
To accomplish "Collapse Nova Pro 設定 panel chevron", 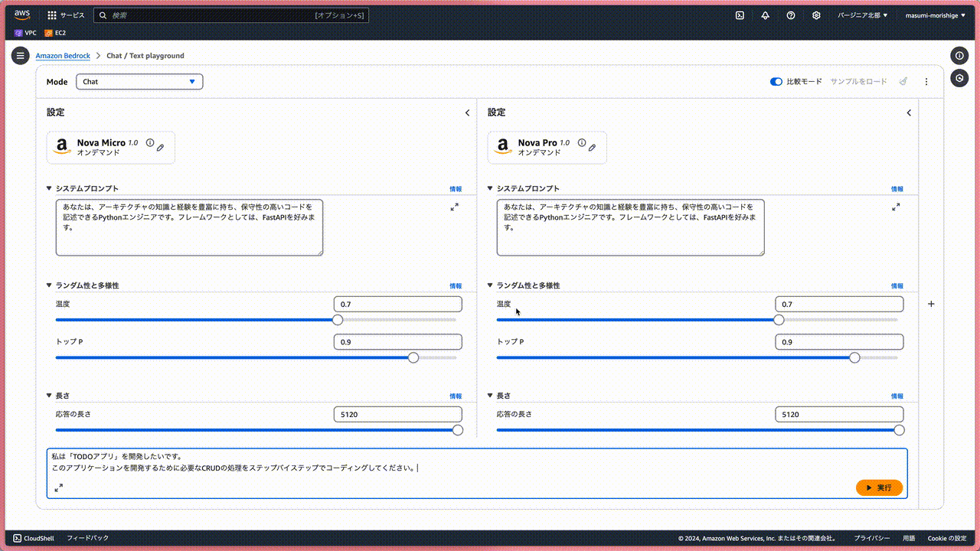I will [909, 112].
